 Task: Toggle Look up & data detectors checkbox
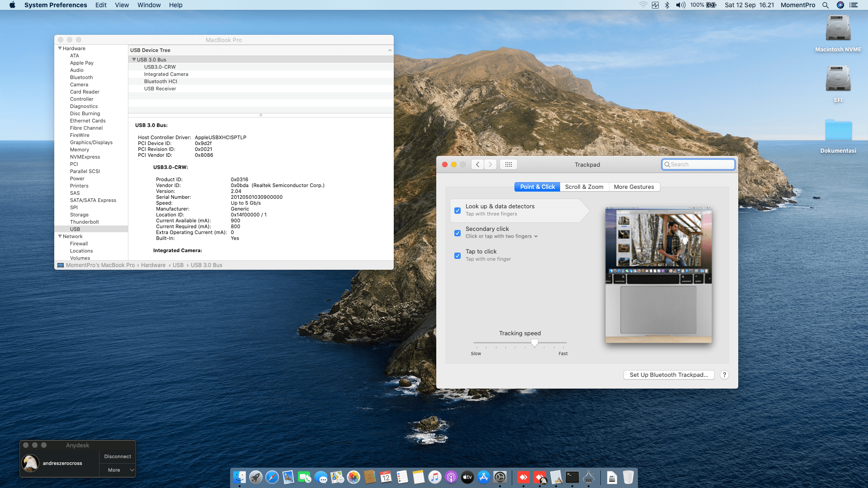tap(458, 211)
